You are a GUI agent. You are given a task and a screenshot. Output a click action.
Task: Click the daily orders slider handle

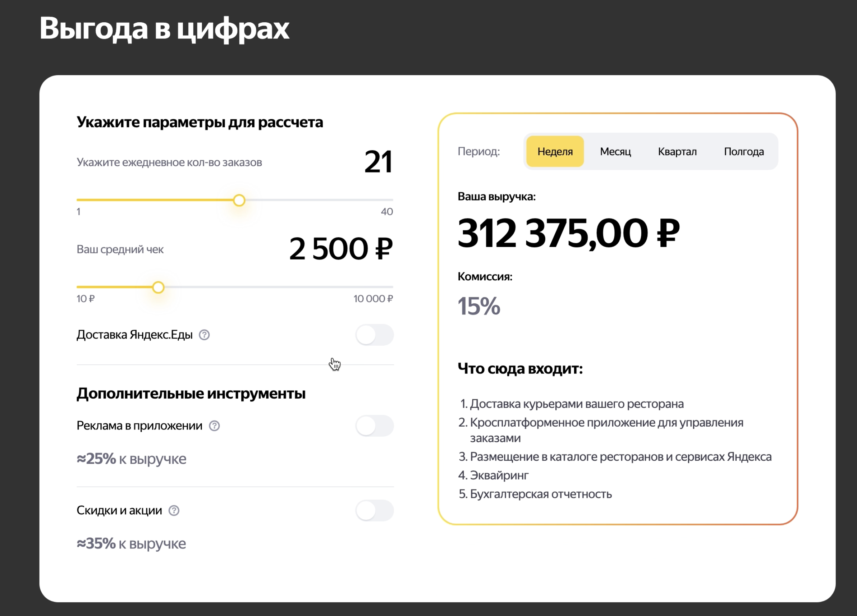[239, 200]
